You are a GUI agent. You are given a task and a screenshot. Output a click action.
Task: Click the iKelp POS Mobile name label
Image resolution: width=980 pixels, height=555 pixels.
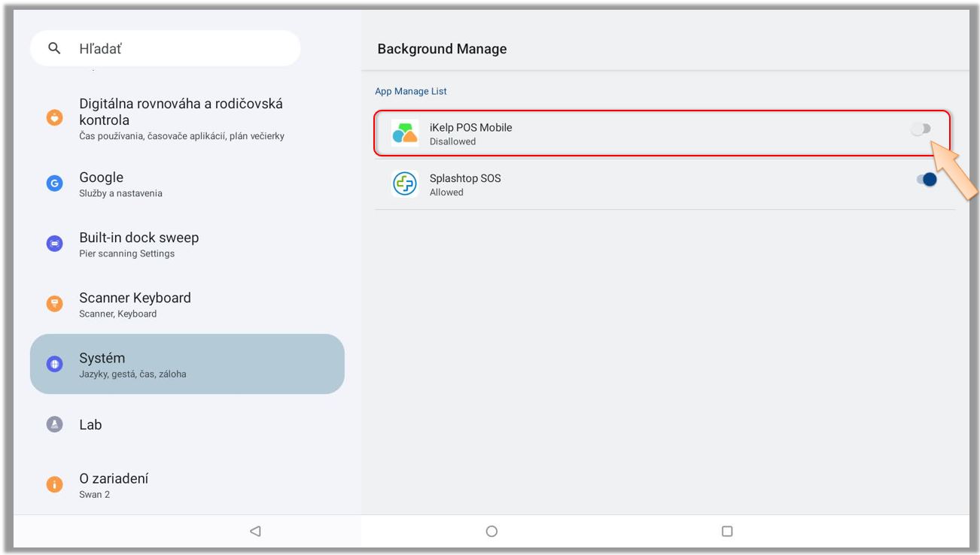click(470, 127)
